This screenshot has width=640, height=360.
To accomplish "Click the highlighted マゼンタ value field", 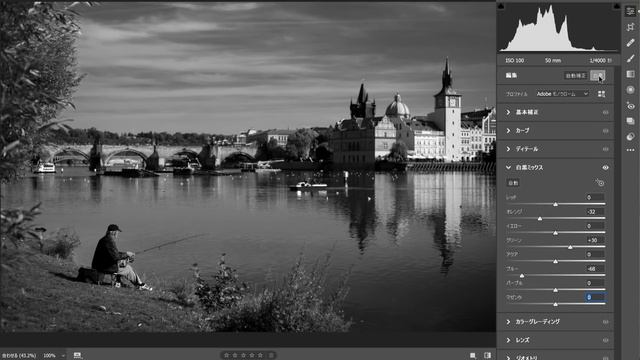I will (595, 297).
